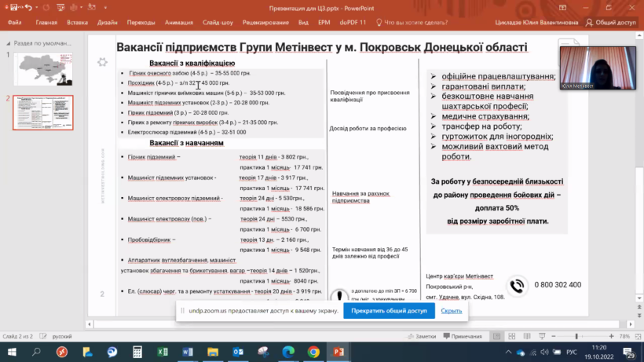
Task: Go to previous slide double-arrow button
Action: click(639, 307)
